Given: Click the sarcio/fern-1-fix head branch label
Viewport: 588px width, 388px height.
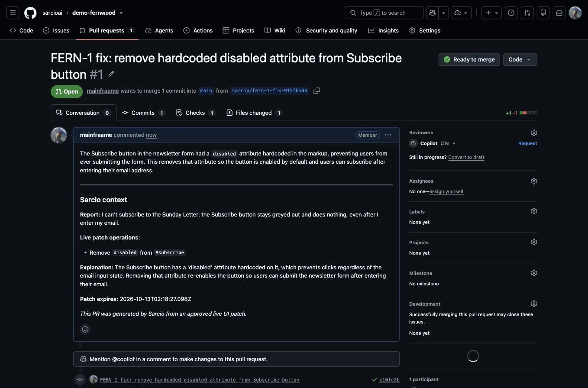Looking at the screenshot, I should point(269,91).
